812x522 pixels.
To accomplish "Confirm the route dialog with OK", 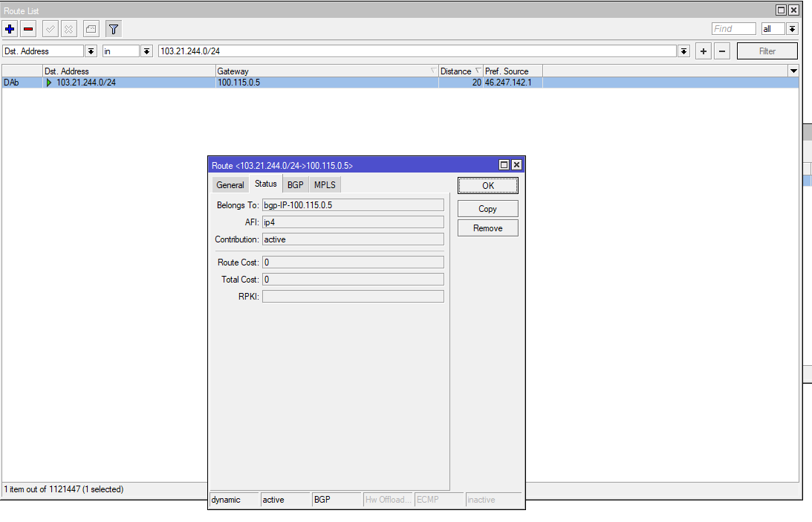I will click(488, 186).
